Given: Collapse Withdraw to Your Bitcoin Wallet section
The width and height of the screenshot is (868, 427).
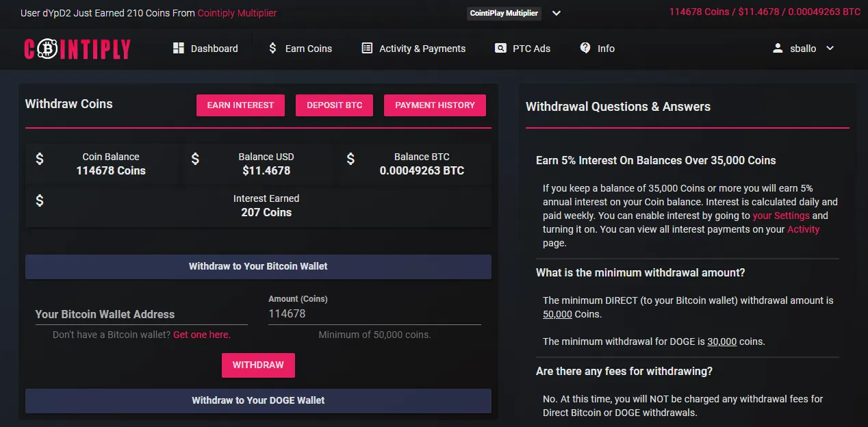Looking at the screenshot, I should pyautogui.click(x=258, y=266).
